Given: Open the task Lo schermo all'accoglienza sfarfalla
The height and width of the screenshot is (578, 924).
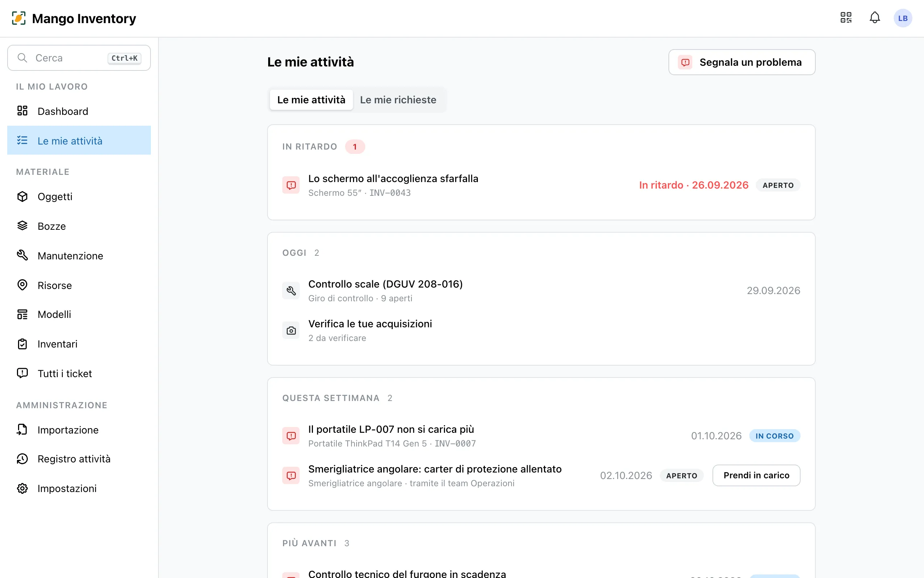Looking at the screenshot, I should click(541, 185).
